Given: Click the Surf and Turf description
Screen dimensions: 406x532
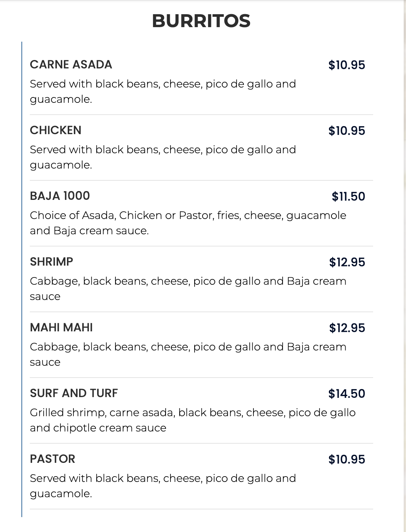Looking at the screenshot, I should (x=192, y=420).
